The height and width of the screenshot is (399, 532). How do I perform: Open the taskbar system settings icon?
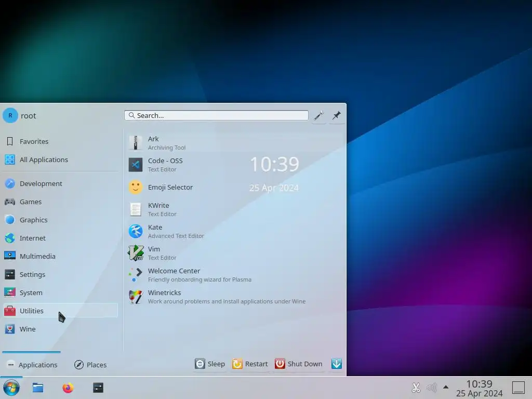tap(98, 388)
